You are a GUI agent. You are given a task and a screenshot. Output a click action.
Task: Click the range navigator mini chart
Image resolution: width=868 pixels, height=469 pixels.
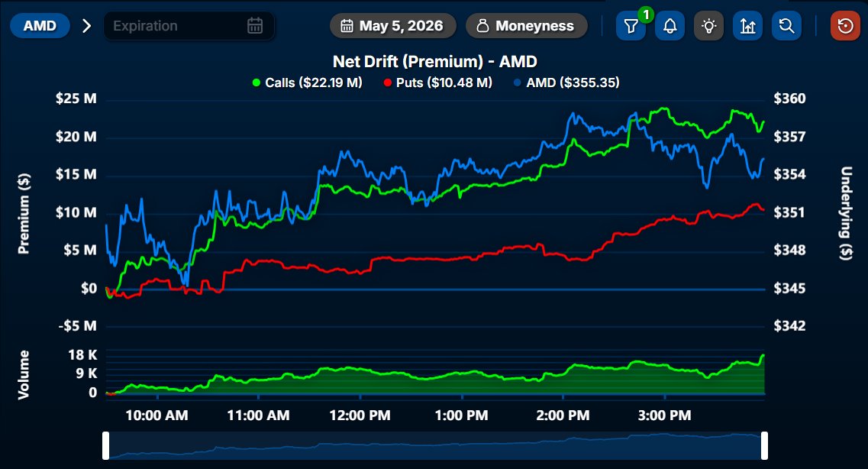click(x=435, y=446)
